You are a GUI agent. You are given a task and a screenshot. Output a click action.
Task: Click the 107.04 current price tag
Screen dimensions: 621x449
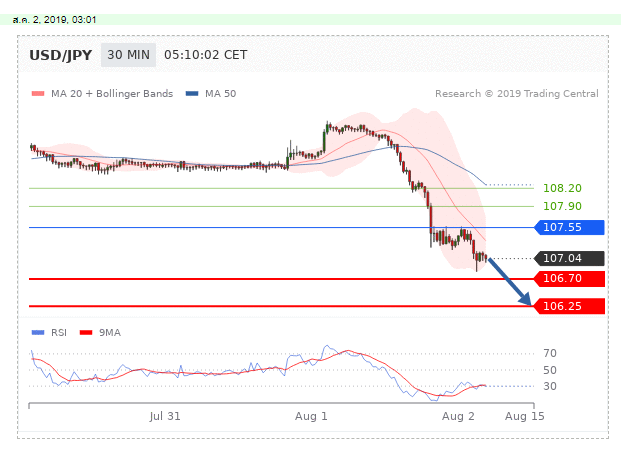click(570, 258)
